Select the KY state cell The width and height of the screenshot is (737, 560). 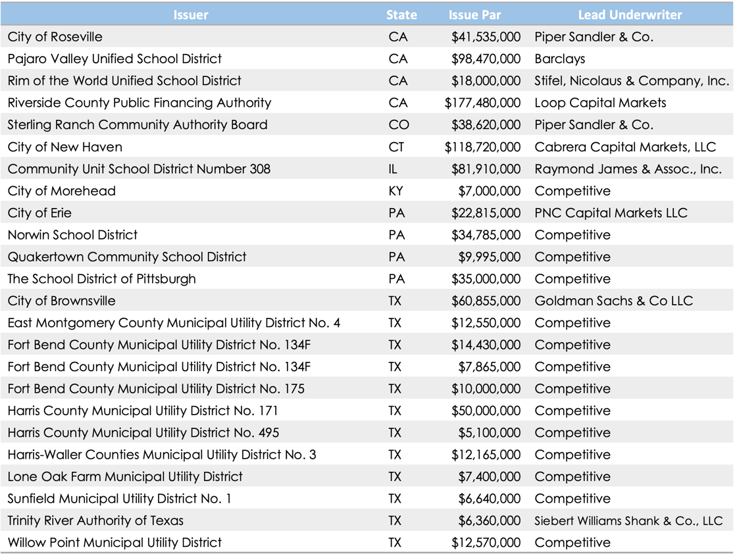coord(396,191)
